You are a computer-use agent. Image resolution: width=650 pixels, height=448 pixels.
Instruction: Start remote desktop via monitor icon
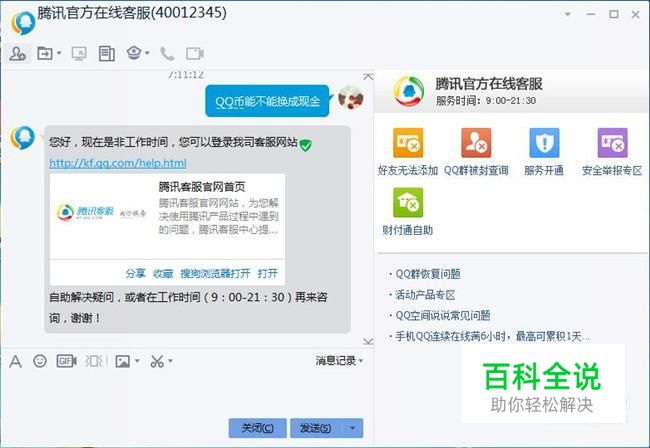coord(79,53)
